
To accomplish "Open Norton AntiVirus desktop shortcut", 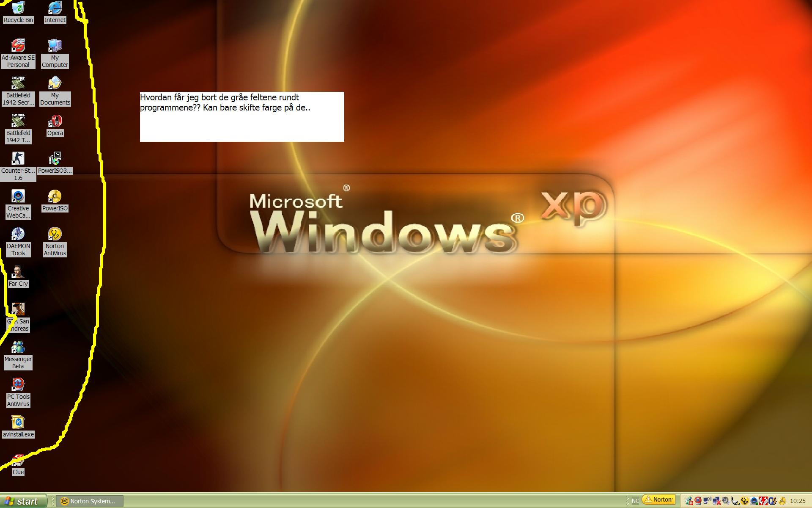I will click(55, 234).
